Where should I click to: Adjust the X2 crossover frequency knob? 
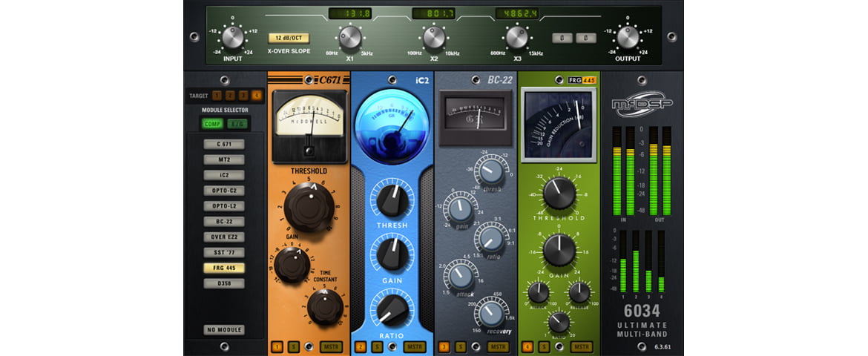click(x=434, y=37)
